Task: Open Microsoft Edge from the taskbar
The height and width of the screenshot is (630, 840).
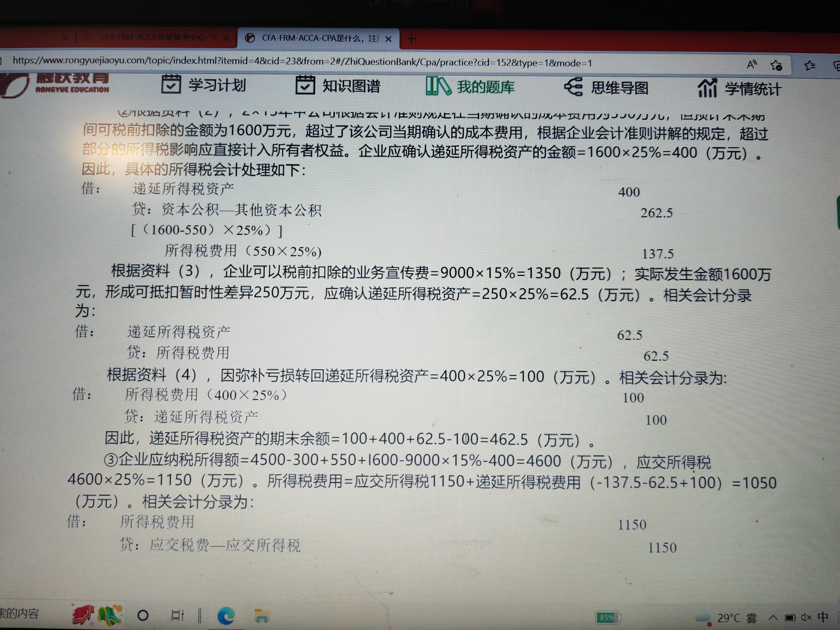Action: [x=226, y=616]
